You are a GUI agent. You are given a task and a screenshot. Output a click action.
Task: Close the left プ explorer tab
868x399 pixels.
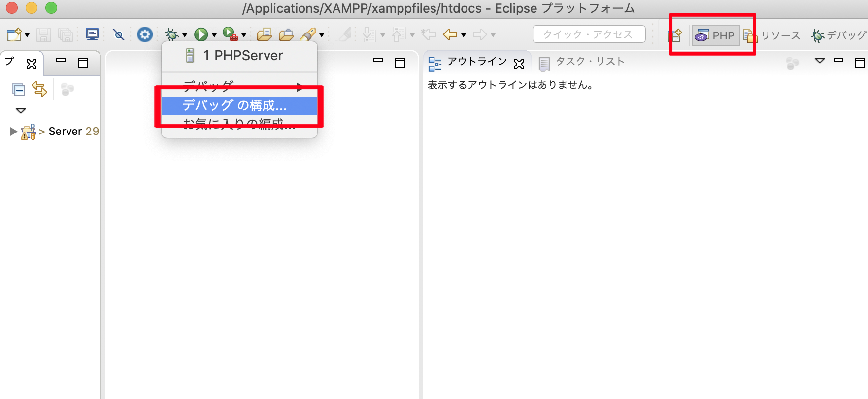[x=32, y=64]
